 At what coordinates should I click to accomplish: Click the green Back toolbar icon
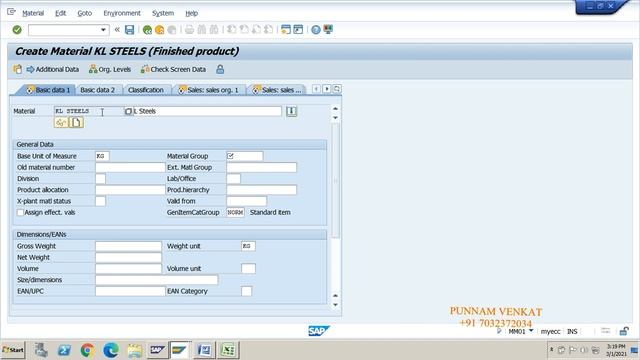point(147,30)
